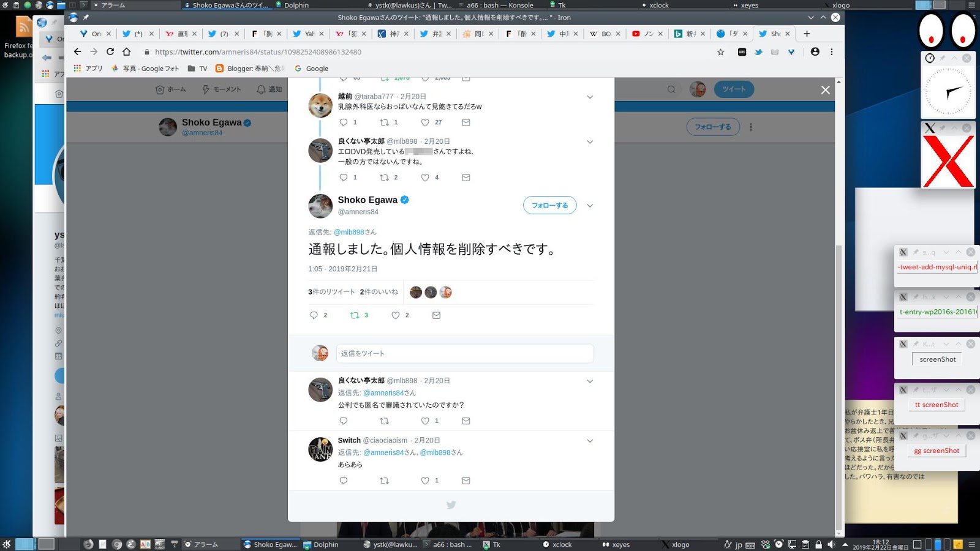Reply to the tweet asking 公判でも匿名で審議
The width and height of the screenshot is (980, 551).
344,421
